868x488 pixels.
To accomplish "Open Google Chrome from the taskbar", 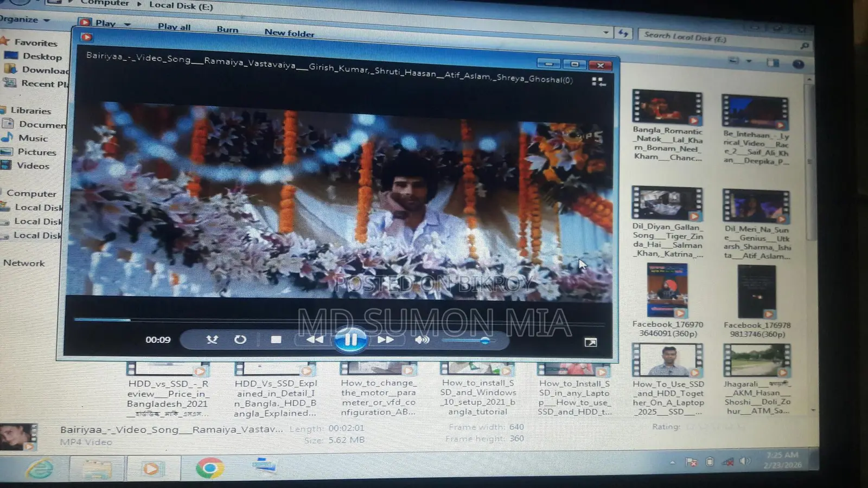I will click(209, 468).
